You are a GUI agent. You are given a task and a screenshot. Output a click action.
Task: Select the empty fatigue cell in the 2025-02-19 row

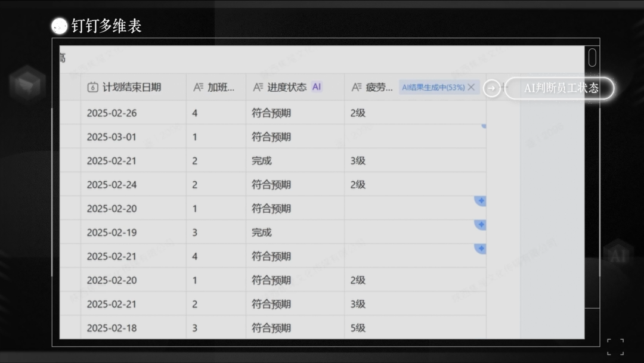coord(415,232)
